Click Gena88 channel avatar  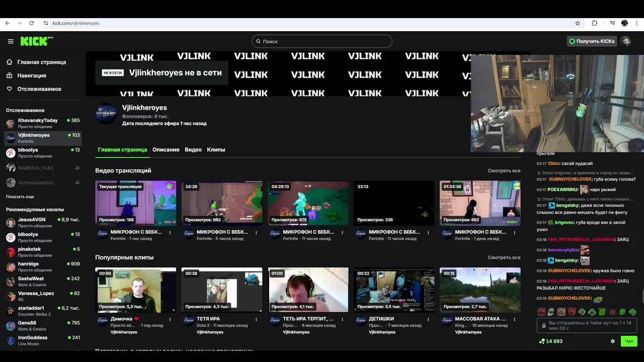coord(11,326)
